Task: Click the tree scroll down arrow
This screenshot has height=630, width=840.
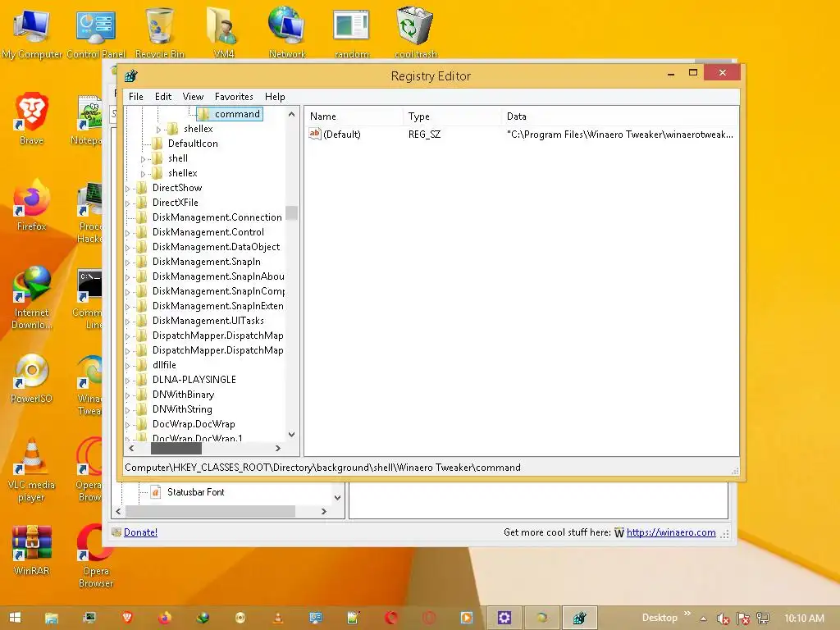Action: tap(291, 435)
